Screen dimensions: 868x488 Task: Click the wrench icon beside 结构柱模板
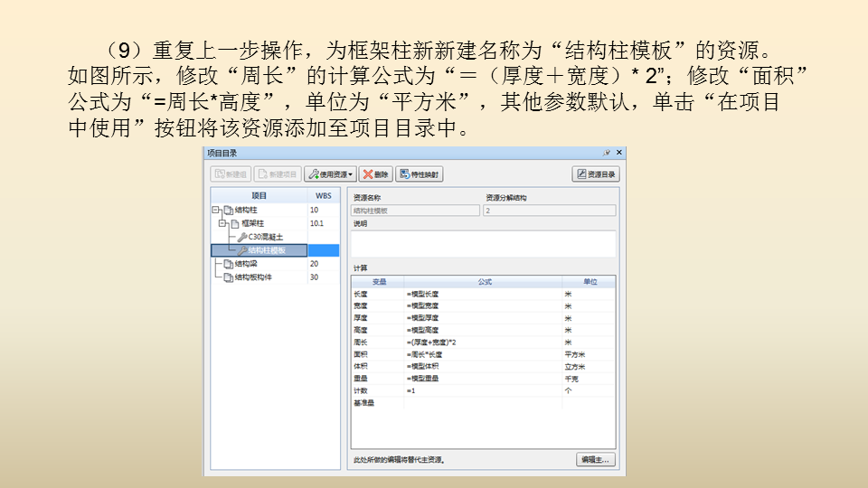pyautogui.click(x=242, y=250)
